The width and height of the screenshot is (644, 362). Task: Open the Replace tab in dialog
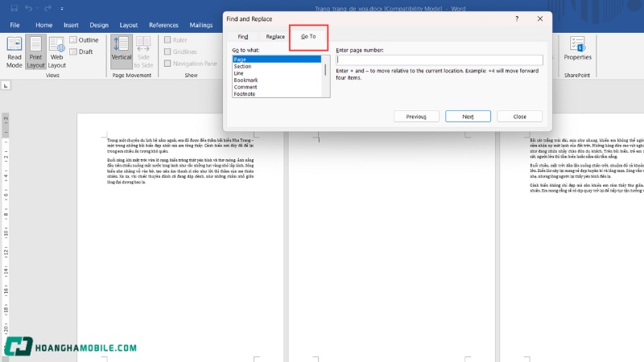(x=275, y=37)
